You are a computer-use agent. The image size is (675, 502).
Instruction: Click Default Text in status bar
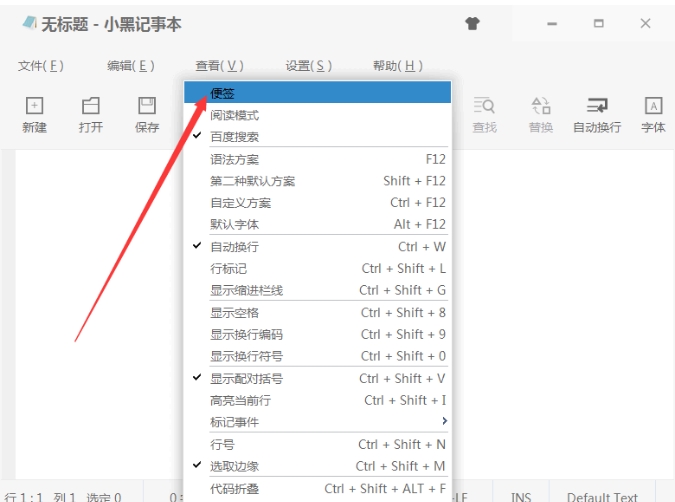(602, 497)
